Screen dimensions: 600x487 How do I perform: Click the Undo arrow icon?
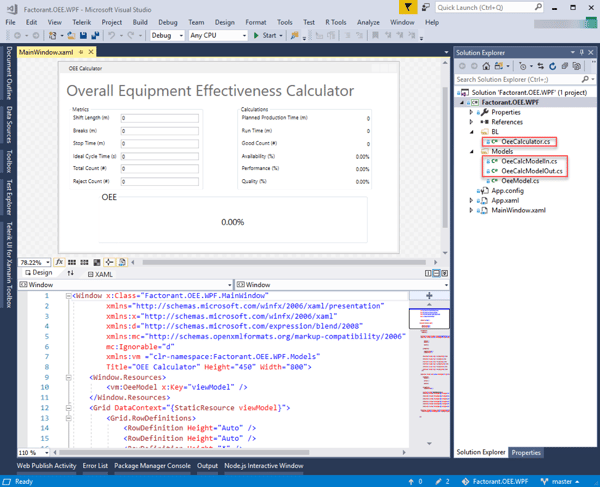[111, 36]
